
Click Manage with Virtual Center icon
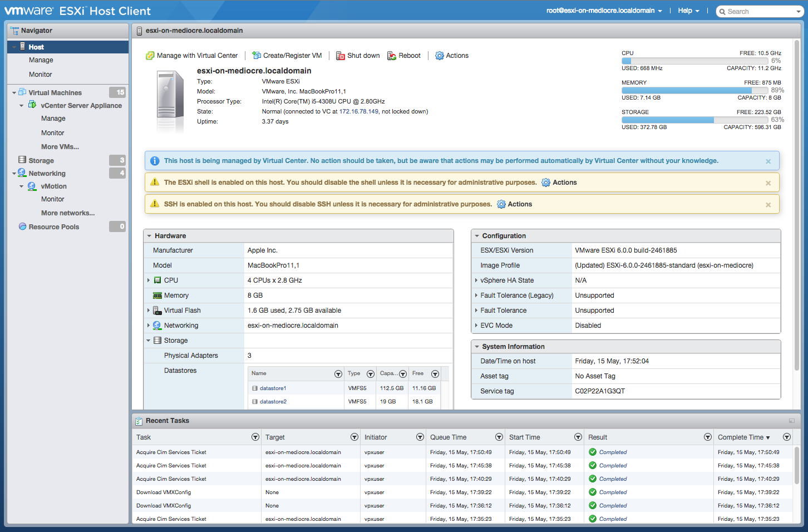(150, 56)
